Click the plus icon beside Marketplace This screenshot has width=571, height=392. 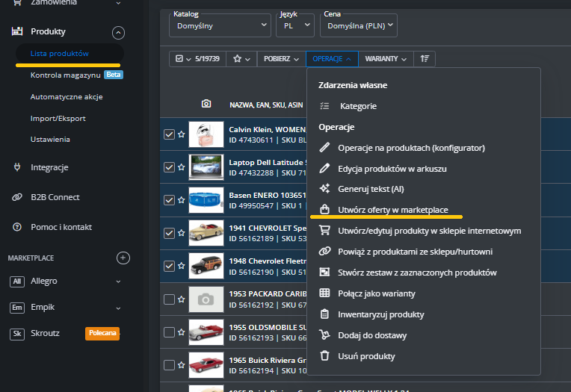point(123,258)
